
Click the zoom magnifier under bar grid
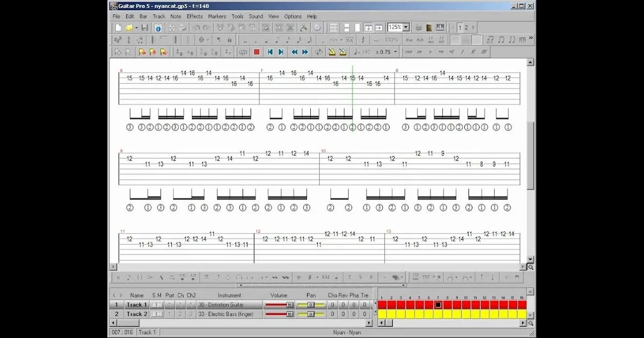pos(531,324)
